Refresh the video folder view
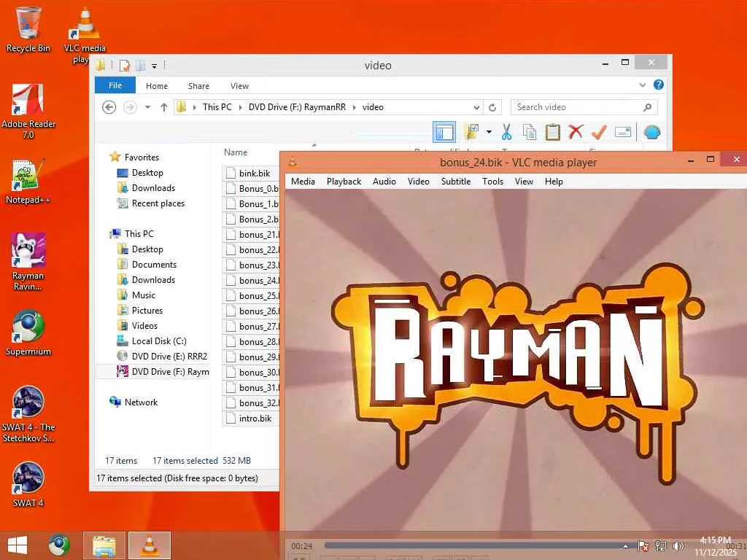 point(492,108)
